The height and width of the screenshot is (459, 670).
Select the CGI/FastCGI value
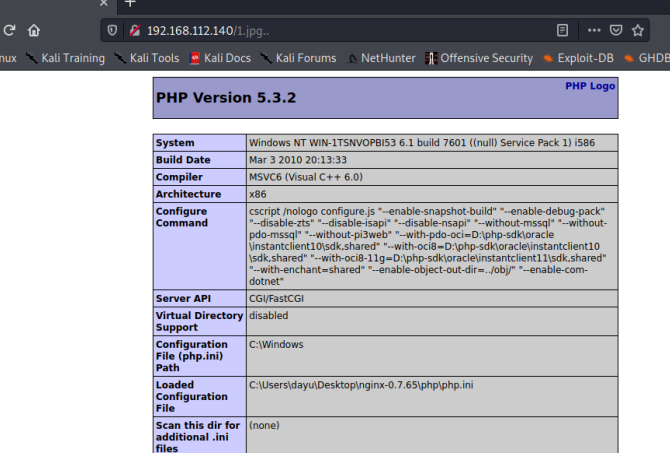click(276, 298)
